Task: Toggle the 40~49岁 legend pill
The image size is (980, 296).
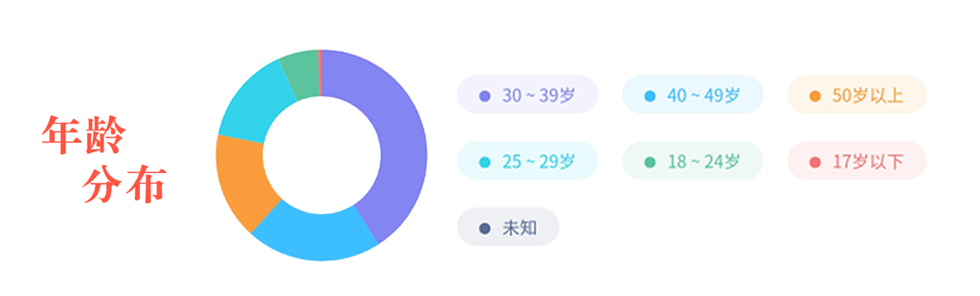Action: tap(693, 95)
